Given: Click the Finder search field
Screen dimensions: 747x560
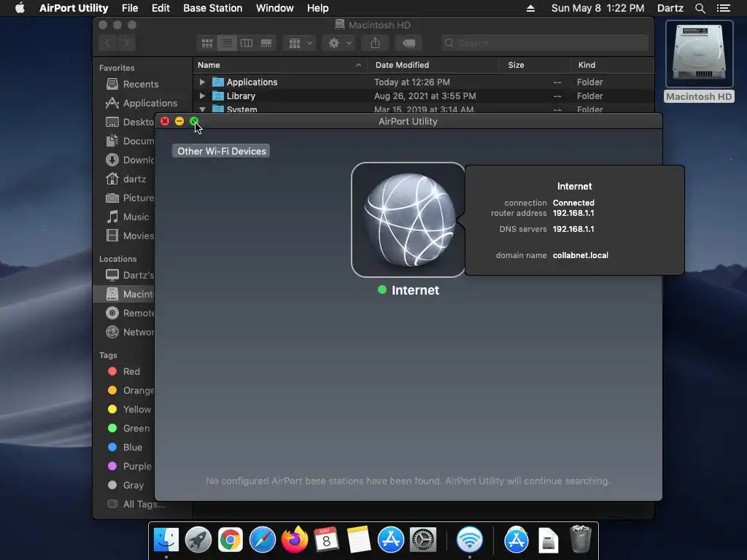Looking at the screenshot, I should click(x=544, y=43).
